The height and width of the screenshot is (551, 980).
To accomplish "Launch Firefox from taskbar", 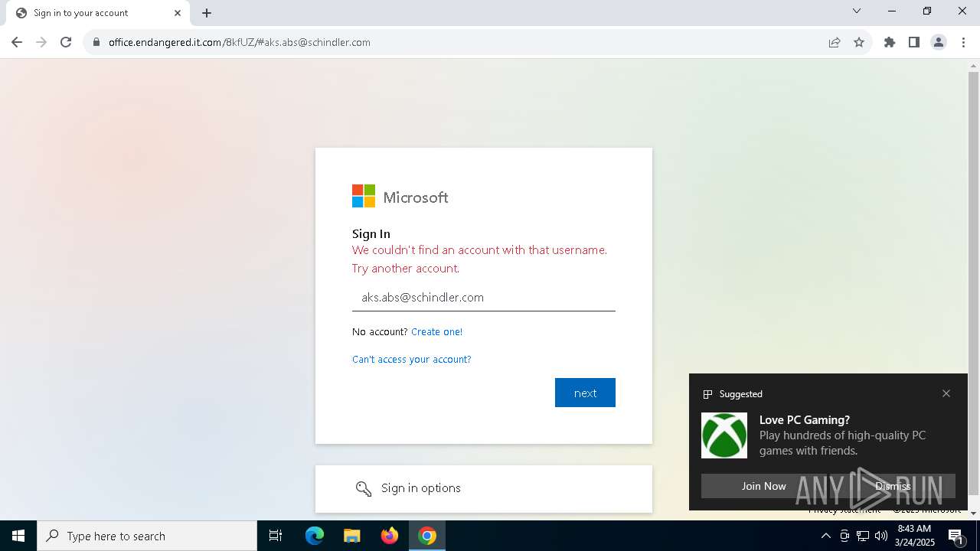I will point(390,536).
